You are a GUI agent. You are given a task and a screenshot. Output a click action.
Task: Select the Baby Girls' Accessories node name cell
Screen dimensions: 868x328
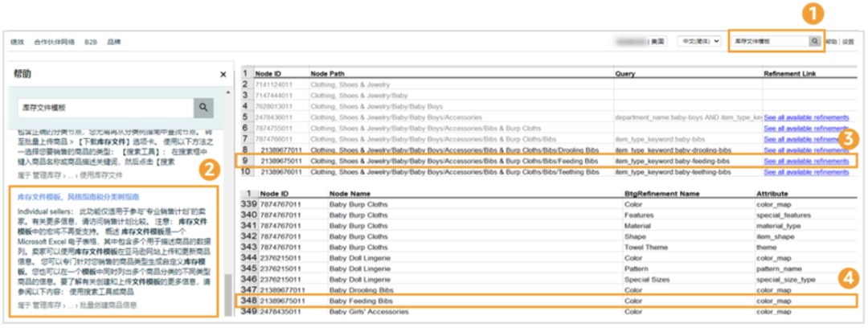369,311
